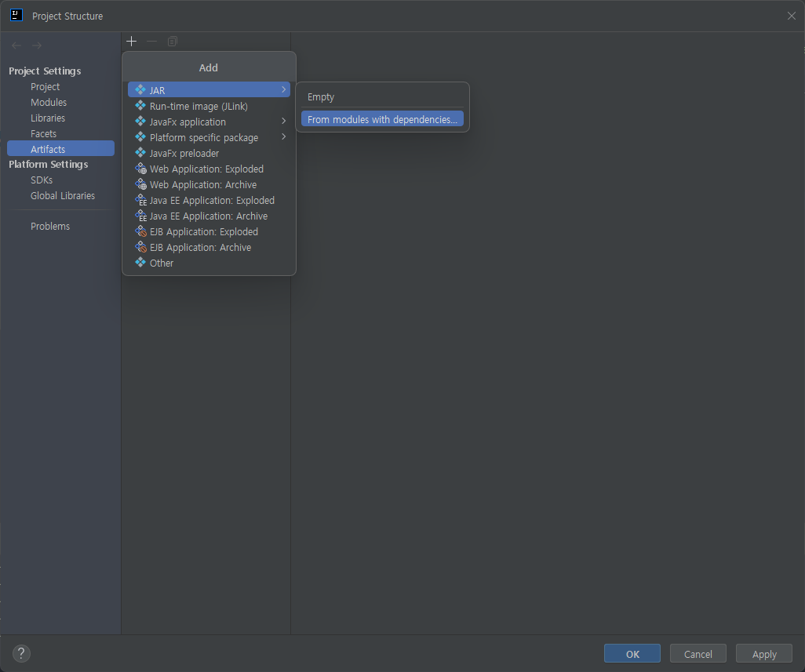Click the Cancel button

coord(698,654)
